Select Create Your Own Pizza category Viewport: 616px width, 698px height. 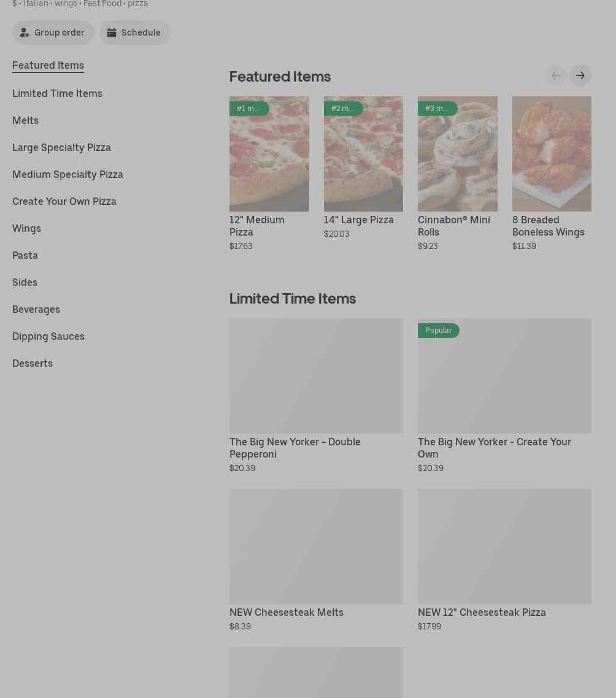click(64, 201)
